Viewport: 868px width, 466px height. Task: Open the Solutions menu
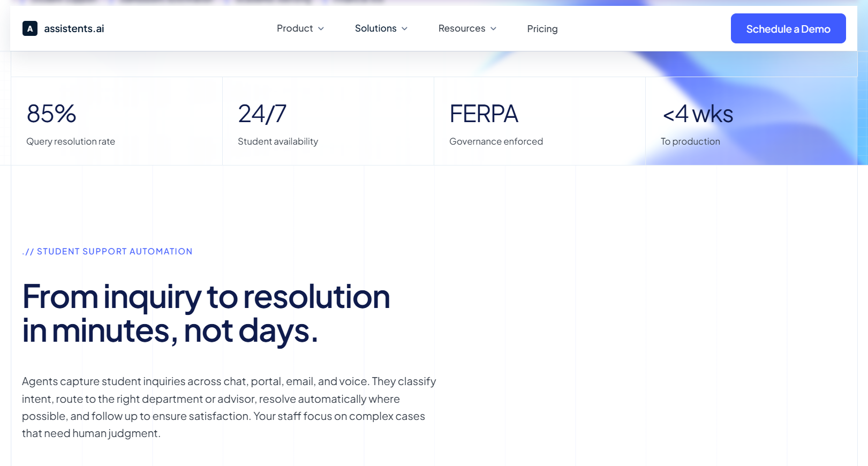coord(381,28)
